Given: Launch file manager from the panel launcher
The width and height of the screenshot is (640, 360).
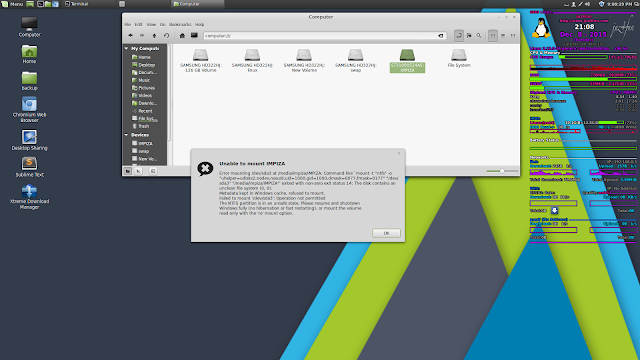Looking at the screenshot, I should point(48,4).
